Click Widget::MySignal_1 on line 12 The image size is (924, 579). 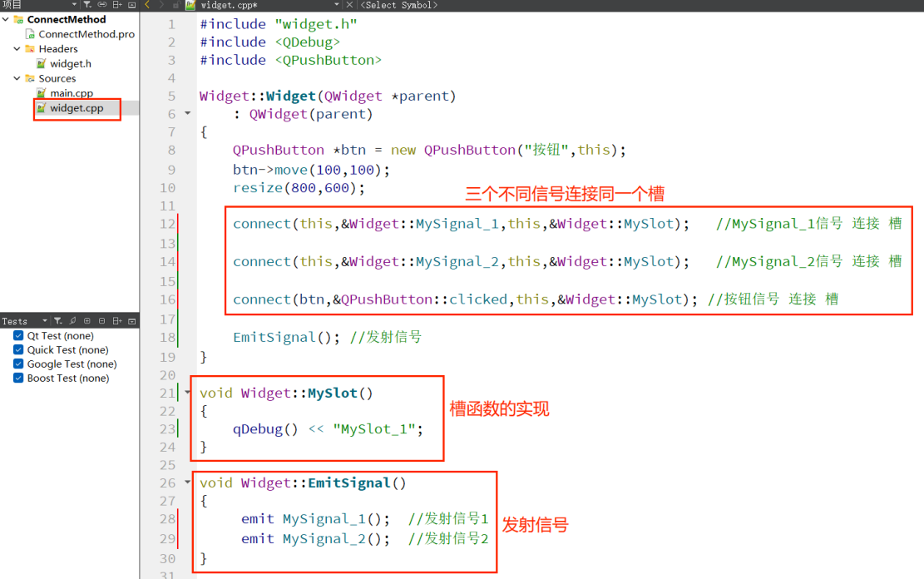423,224
